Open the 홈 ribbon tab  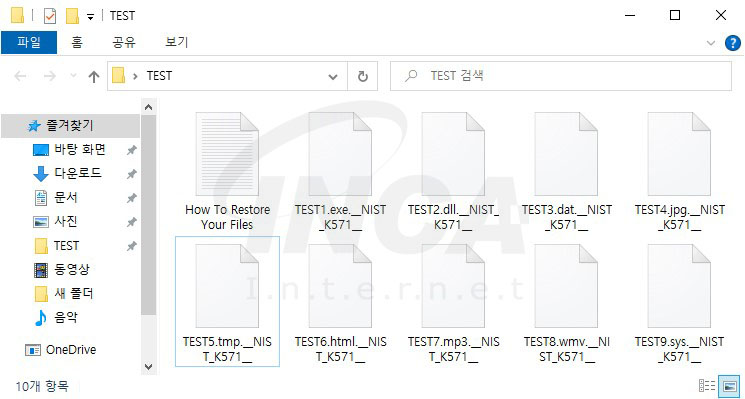(76, 43)
